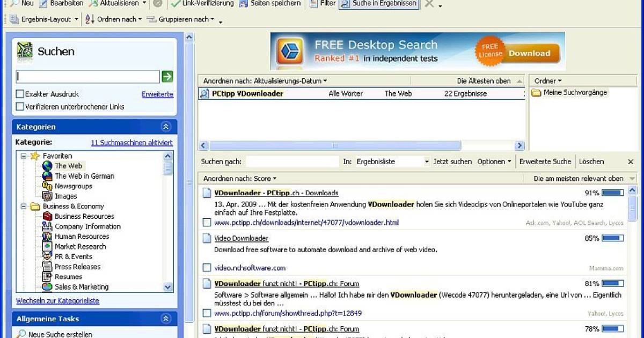Viewport: 644px width, 338px height.
Task: Select The Web in German category
Action: [85, 175]
